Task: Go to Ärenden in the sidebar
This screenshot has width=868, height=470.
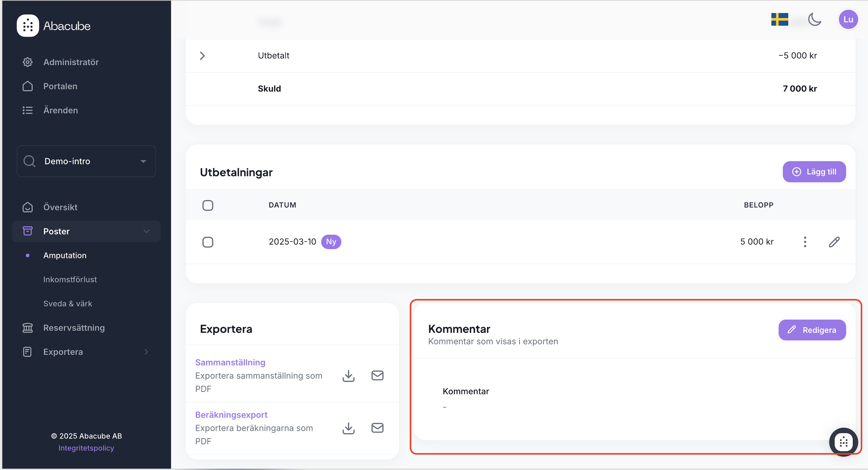Action: [x=61, y=111]
